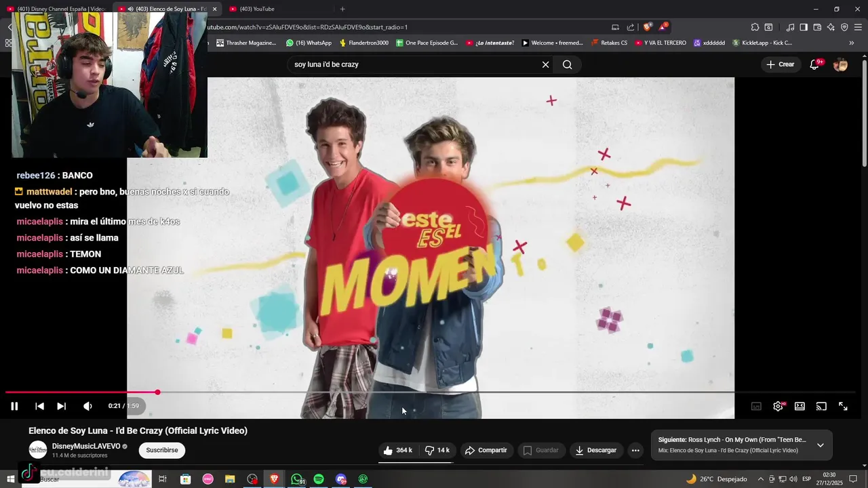Click the page vertical scrollbar
The image size is (868, 488).
click(x=864, y=112)
